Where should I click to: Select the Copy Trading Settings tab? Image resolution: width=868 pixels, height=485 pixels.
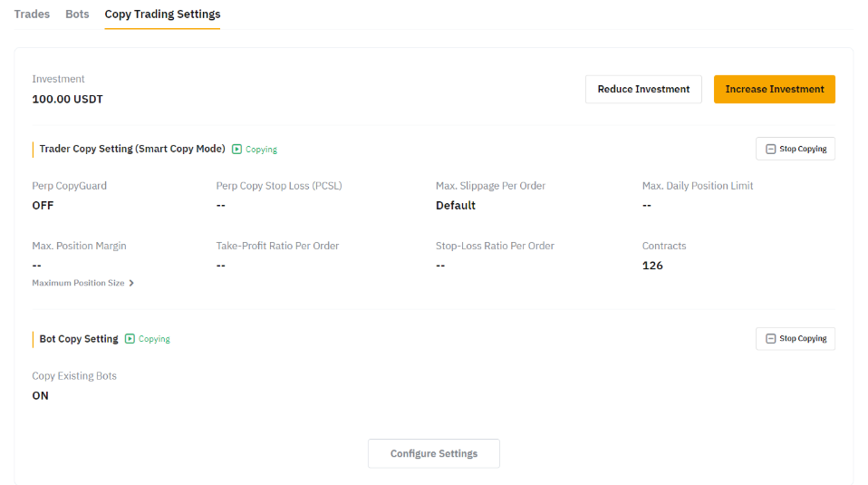point(162,15)
